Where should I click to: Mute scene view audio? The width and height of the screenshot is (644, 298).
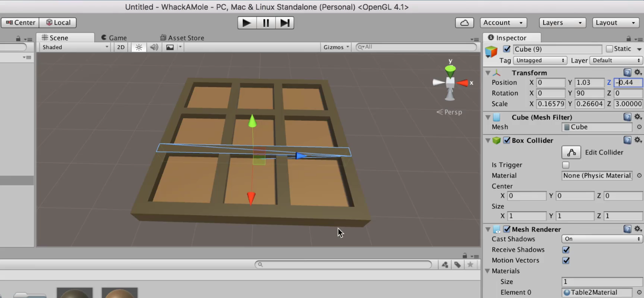(x=153, y=47)
